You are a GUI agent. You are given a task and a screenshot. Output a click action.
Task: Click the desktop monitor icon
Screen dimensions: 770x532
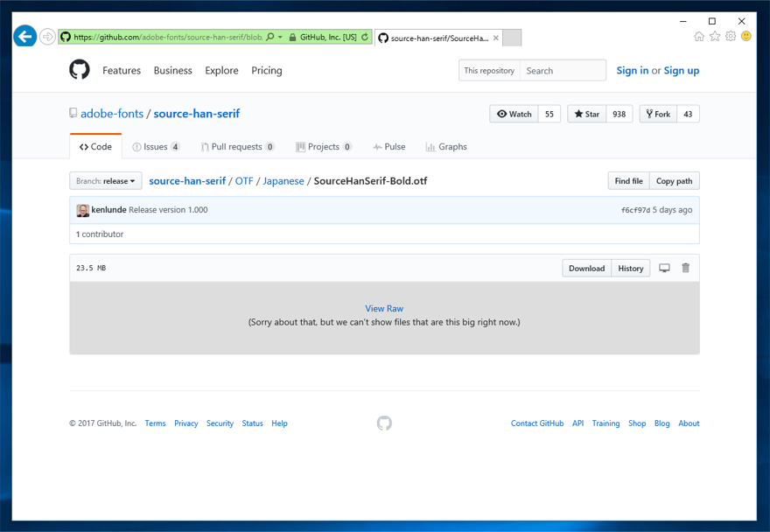pos(664,268)
